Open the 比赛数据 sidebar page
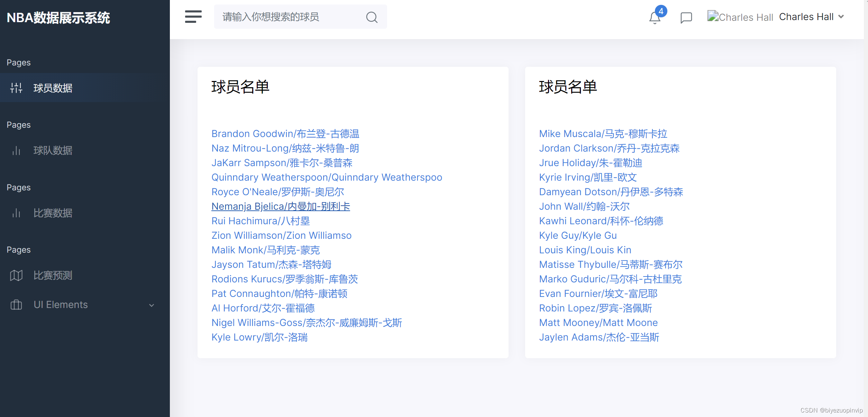Image resolution: width=868 pixels, height=417 pixels. click(53, 213)
